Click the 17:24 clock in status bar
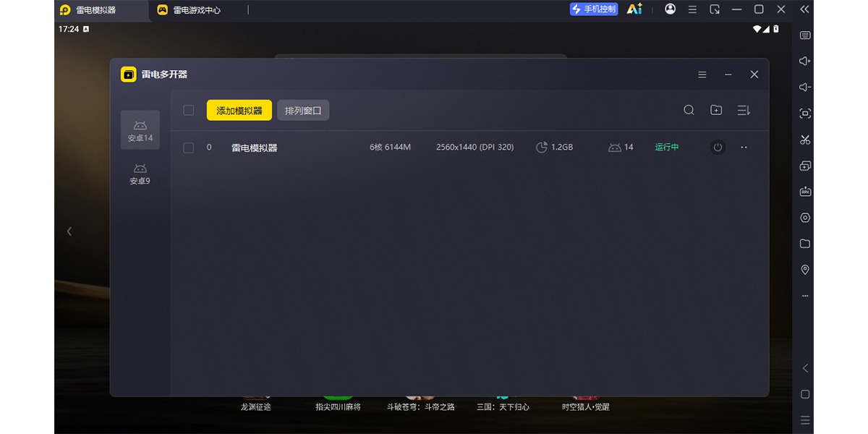Screen dimensions: 868x434 tap(69, 29)
